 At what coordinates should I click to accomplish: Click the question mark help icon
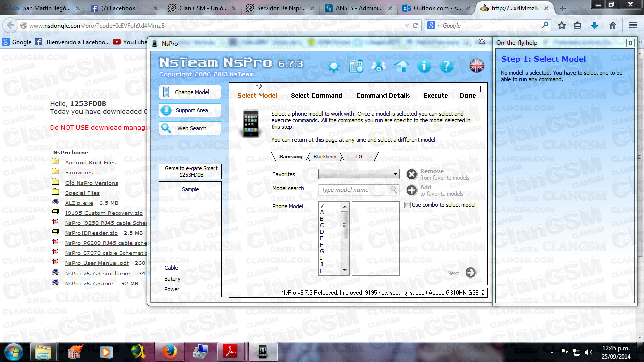click(447, 66)
